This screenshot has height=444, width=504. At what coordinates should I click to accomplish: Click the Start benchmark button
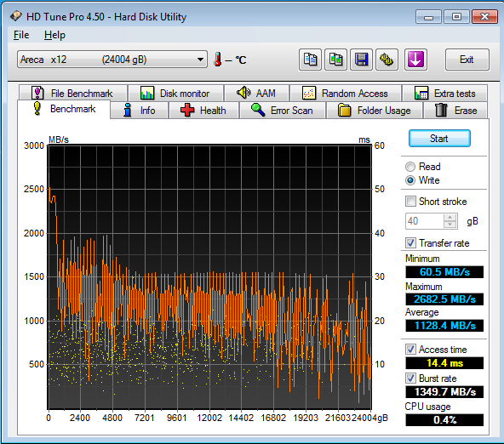pyautogui.click(x=439, y=139)
